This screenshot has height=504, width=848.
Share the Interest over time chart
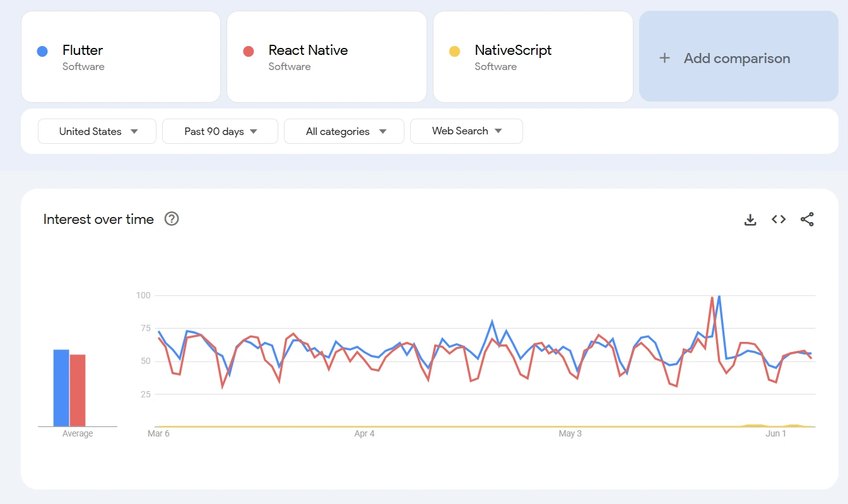point(807,220)
